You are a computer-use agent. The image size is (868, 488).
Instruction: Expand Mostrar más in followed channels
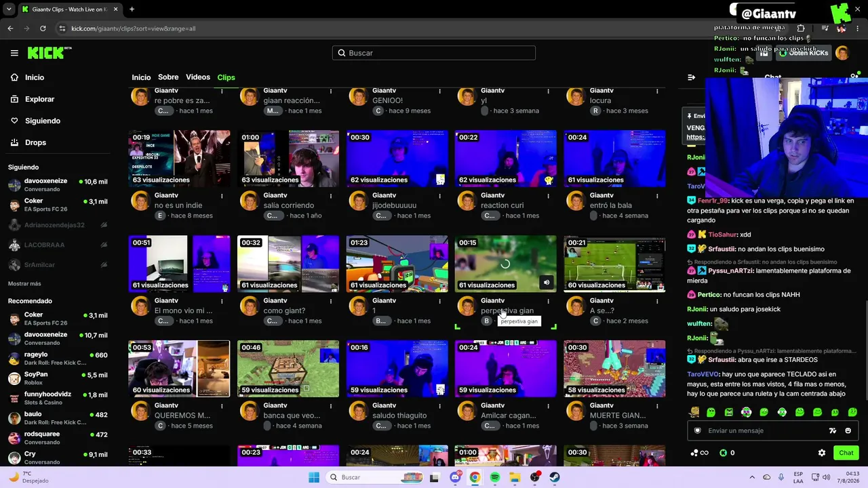click(x=24, y=283)
